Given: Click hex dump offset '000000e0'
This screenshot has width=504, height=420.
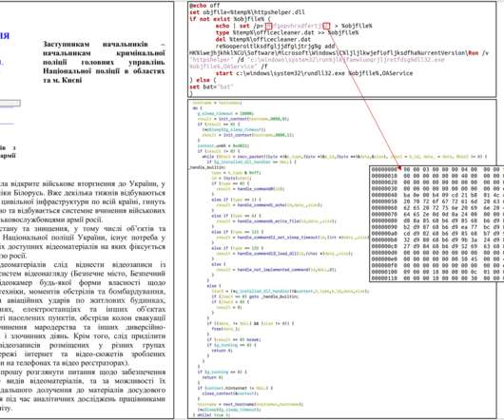Looking at the screenshot, I should click(x=384, y=259).
